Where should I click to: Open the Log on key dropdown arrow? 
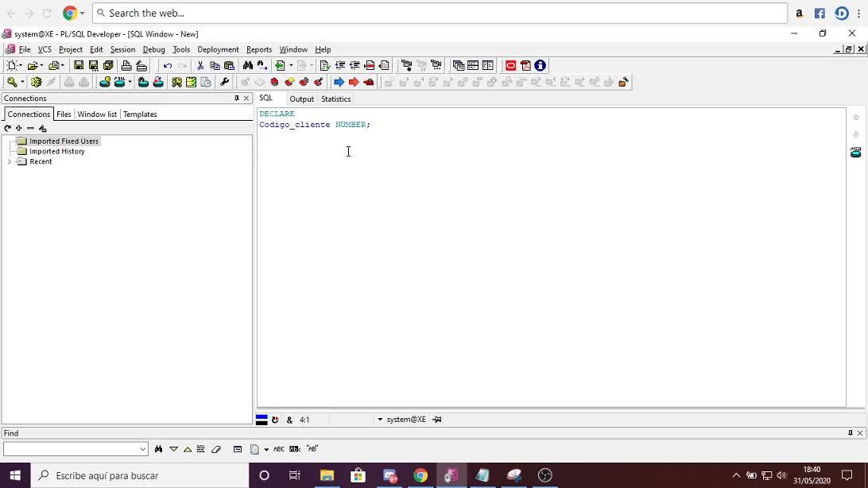pyautogui.click(x=22, y=82)
